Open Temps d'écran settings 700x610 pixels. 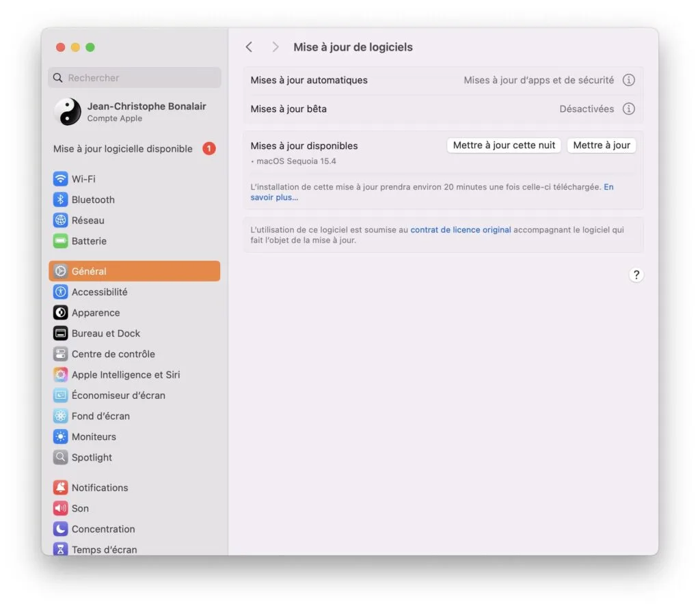pyautogui.click(x=104, y=549)
